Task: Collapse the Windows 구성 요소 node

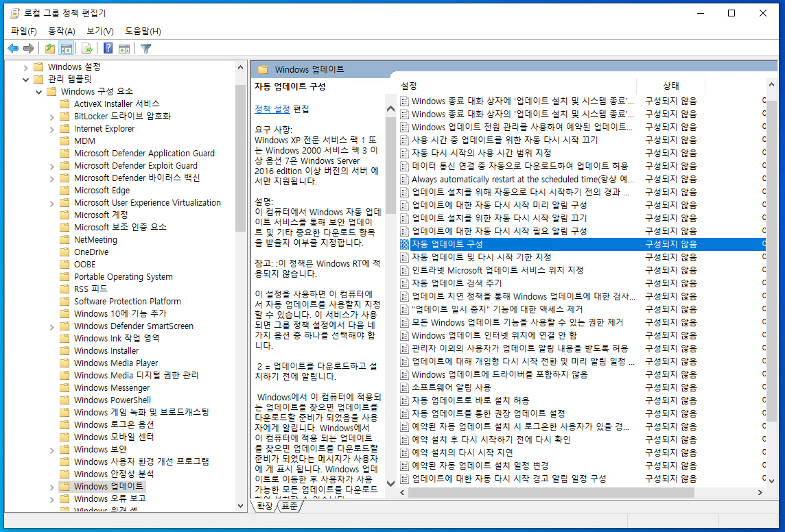Action: coord(38,92)
